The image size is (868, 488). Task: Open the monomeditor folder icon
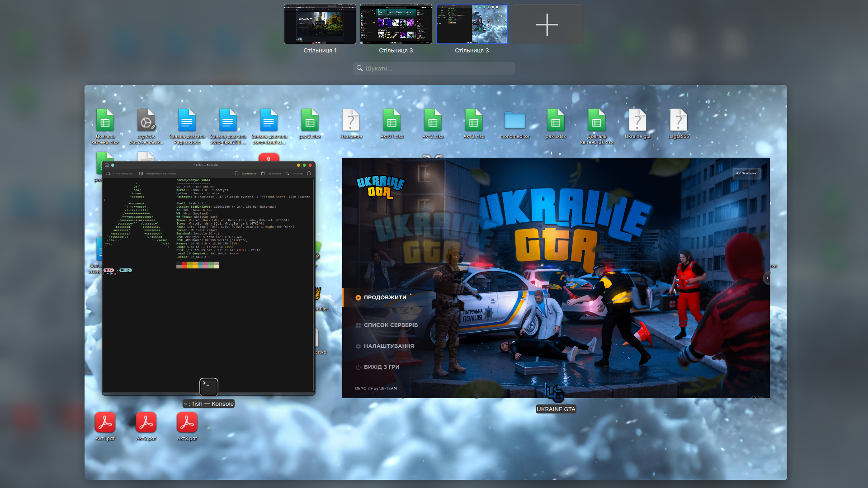(514, 121)
